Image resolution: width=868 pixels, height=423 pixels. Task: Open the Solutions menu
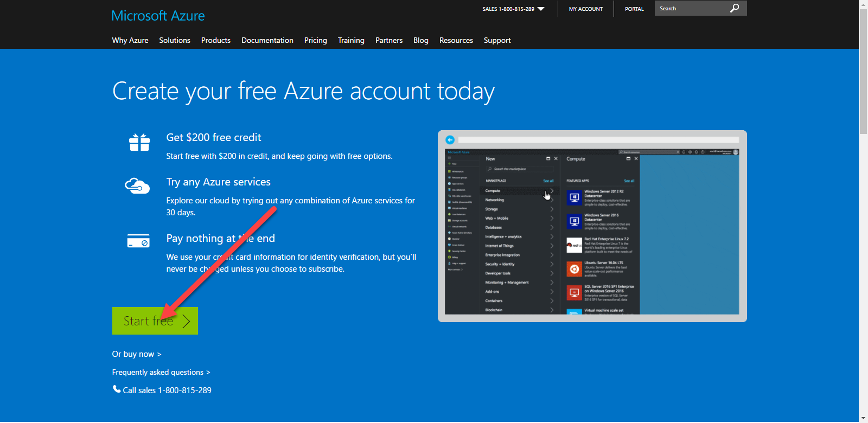coord(175,40)
